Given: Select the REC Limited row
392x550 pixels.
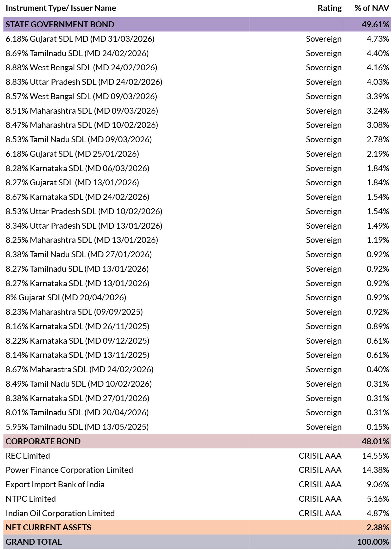Looking at the screenshot, I should coord(28,456).
